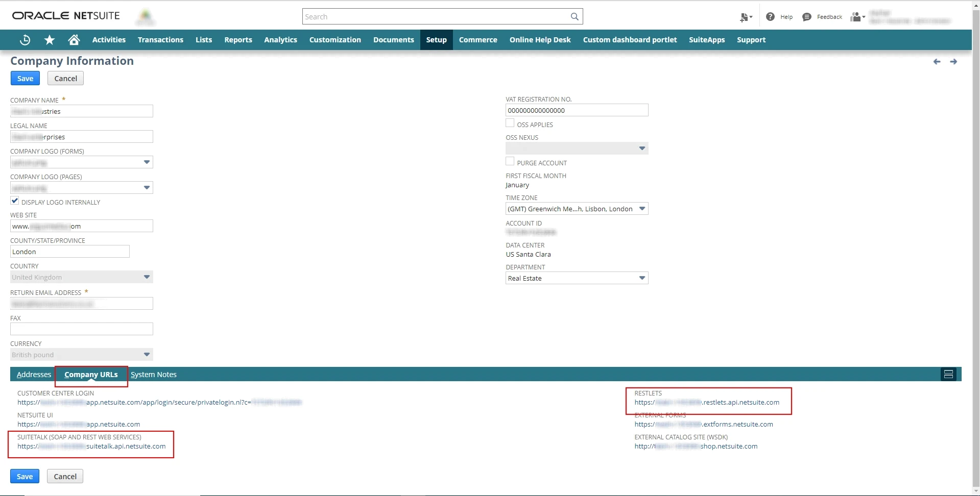
Task: Open the Custom dashboard portlet menu
Action: (630, 40)
